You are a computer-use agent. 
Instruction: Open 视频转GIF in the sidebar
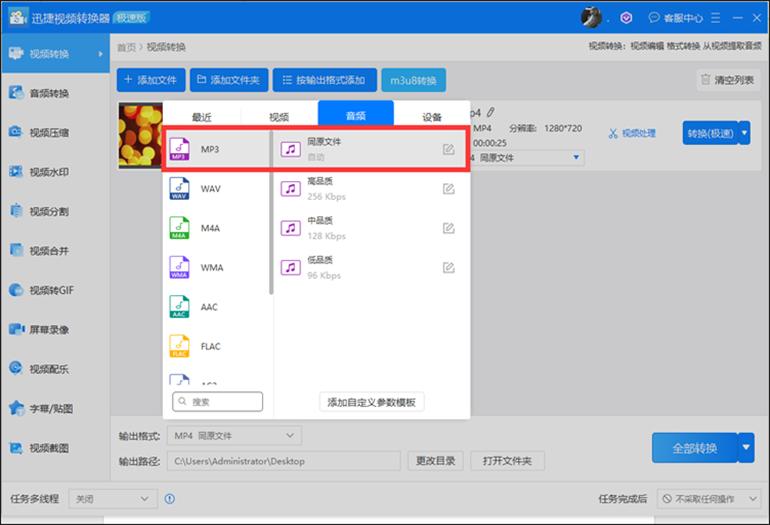(55, 290)
